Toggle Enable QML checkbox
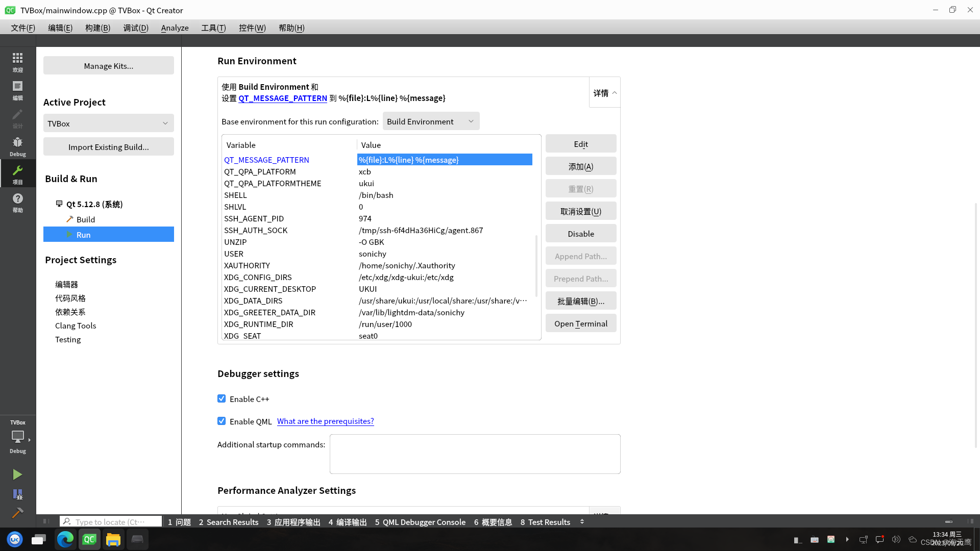The width and height of the screenshot is (980, 551). pos(222,421)
